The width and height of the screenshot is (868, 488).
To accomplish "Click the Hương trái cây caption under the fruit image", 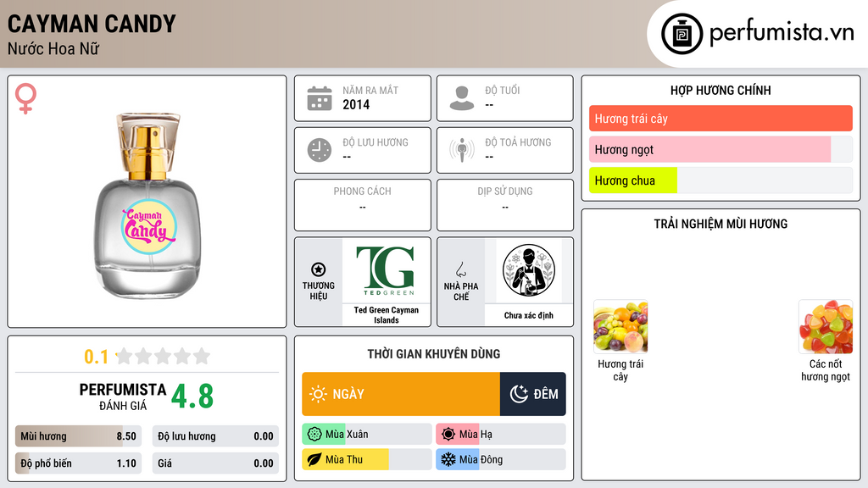I will pos(620,370).
